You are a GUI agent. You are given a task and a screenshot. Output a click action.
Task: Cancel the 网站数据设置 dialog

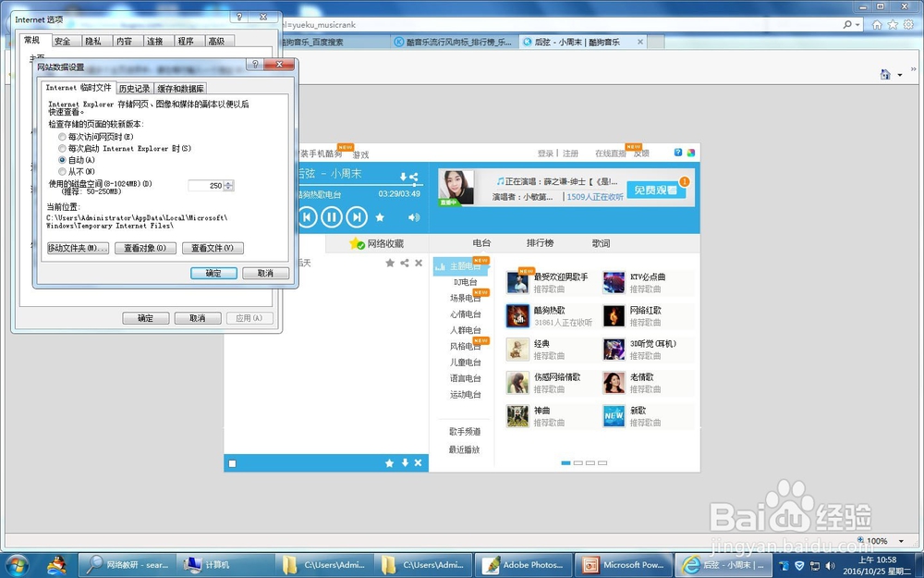click(266, 273)
